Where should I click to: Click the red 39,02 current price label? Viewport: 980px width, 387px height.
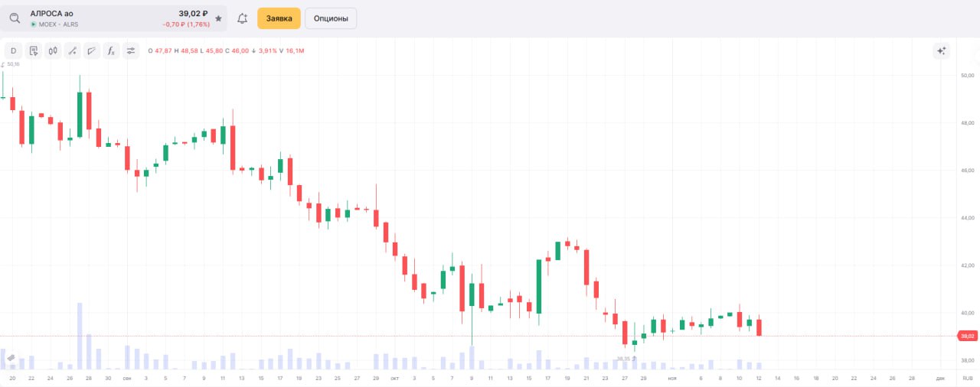coord(967,336)
